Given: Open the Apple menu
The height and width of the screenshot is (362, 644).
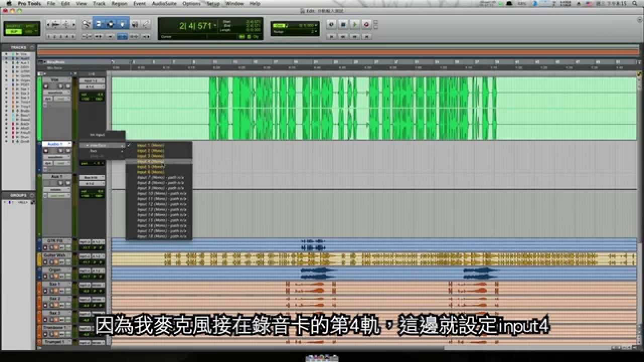Looking at the screenshot, I should pyautogui.click(x=9, y=4).
